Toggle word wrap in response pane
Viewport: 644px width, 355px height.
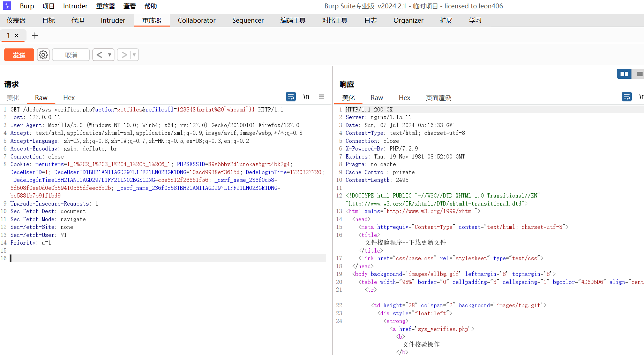627,97
